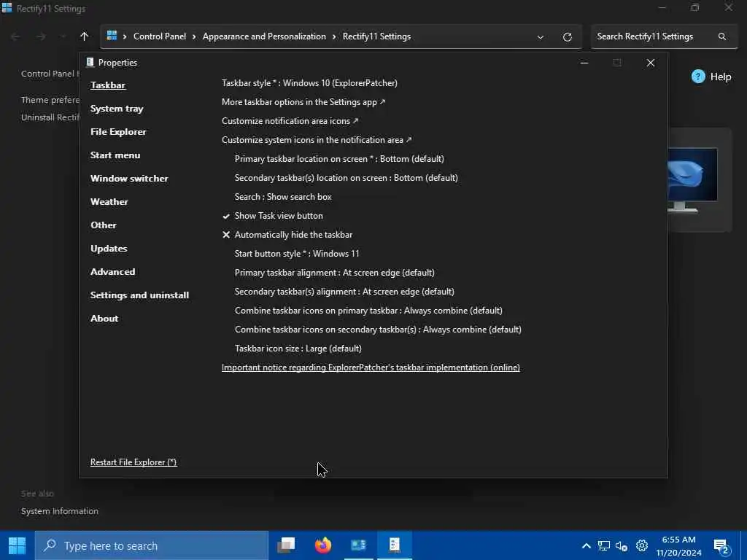The image size is (747, 560).
Task: Switch to System tray section
Action: tap(117, 109)
